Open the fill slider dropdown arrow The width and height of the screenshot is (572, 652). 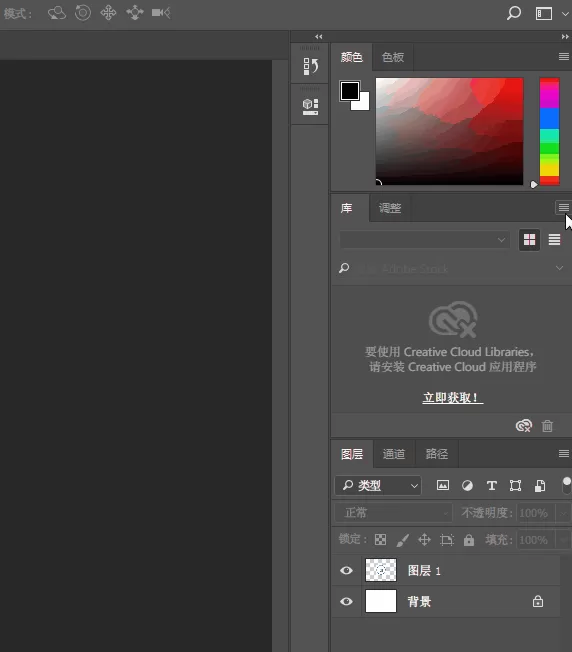click(x=563, y=540)
